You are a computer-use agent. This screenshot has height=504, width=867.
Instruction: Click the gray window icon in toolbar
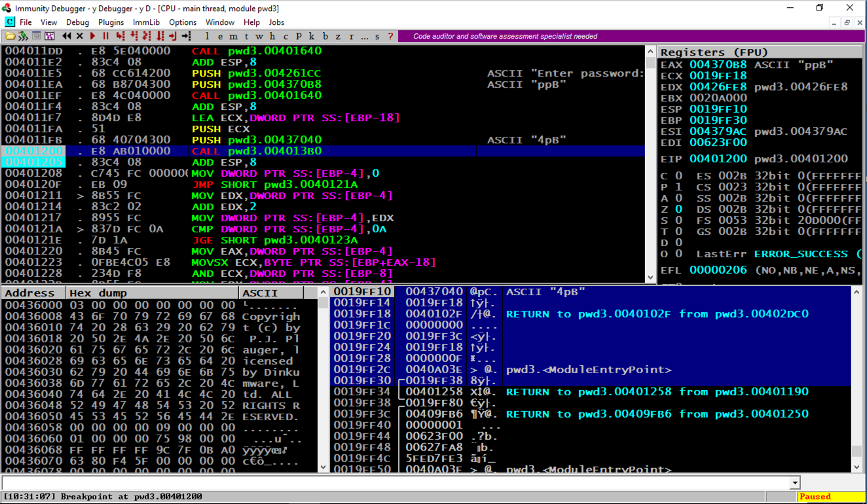(x=36, y=36)
